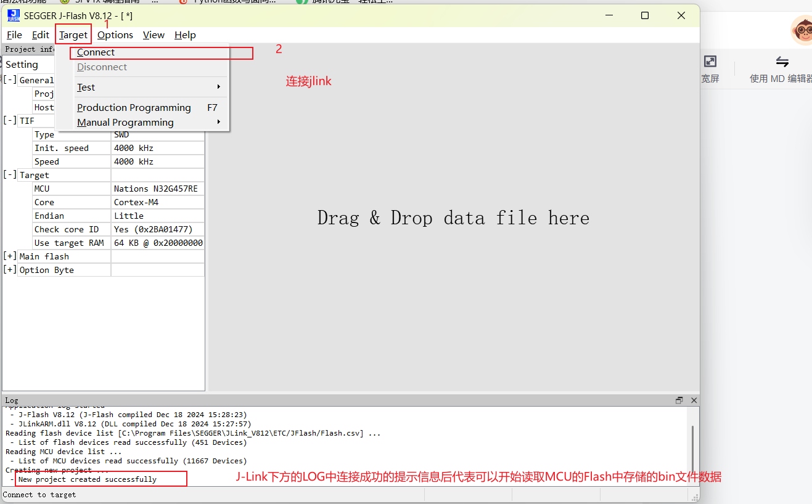Click the widescreen (宽屏) icon in background window

coord(710,61)
